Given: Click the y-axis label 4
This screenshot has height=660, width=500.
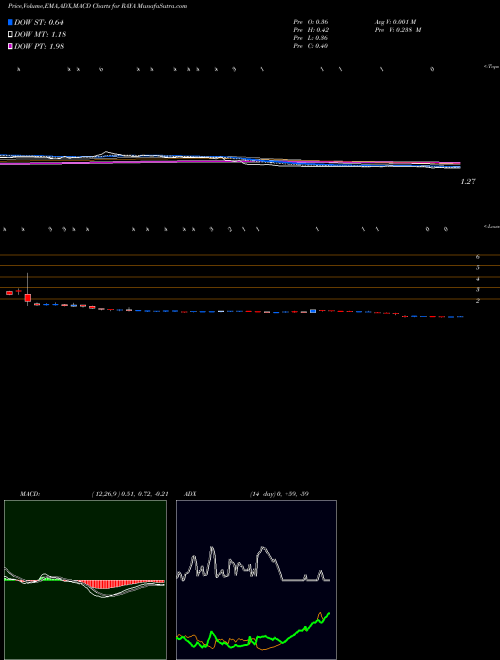Looking at the screenshot, I should pyautogui.click(x=478, y=279).
